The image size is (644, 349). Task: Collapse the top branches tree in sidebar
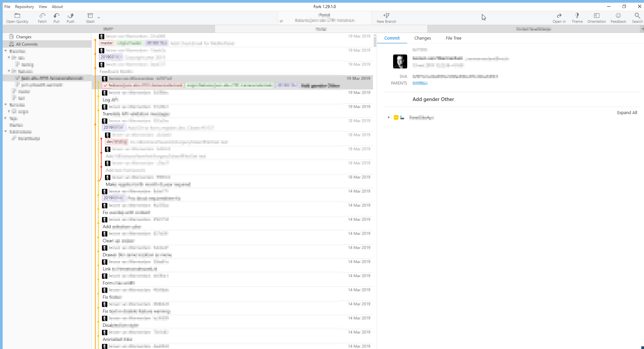pos(5,51)
